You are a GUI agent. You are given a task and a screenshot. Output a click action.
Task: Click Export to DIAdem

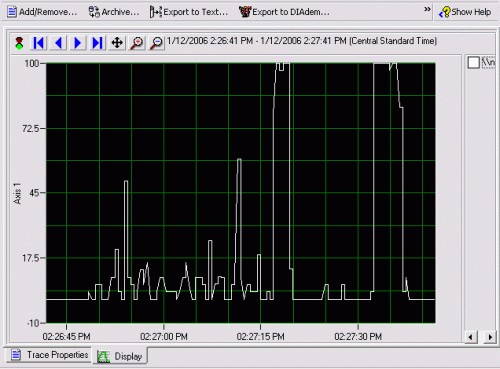click(284, 12)
